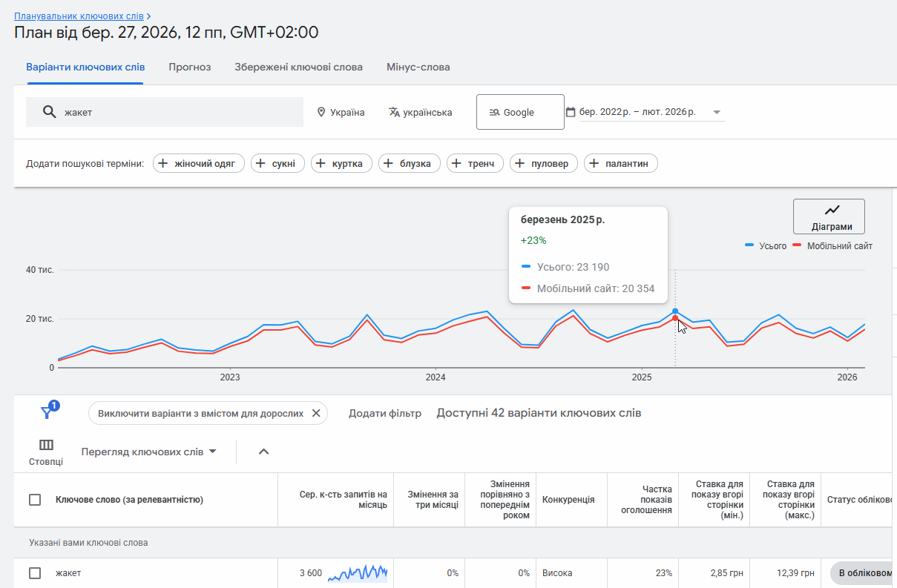The image size is (897, 588).
Task: Click the calendar icon for date range
Action: point(571,112)
